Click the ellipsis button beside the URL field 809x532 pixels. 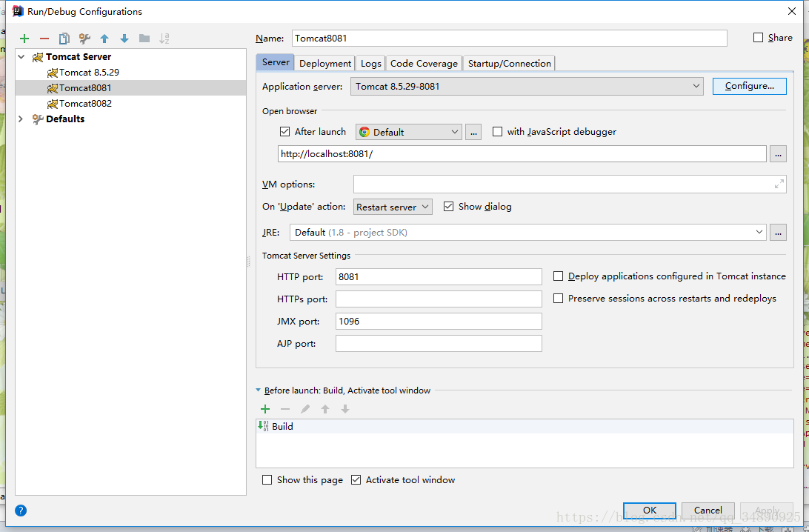[778, 154]
